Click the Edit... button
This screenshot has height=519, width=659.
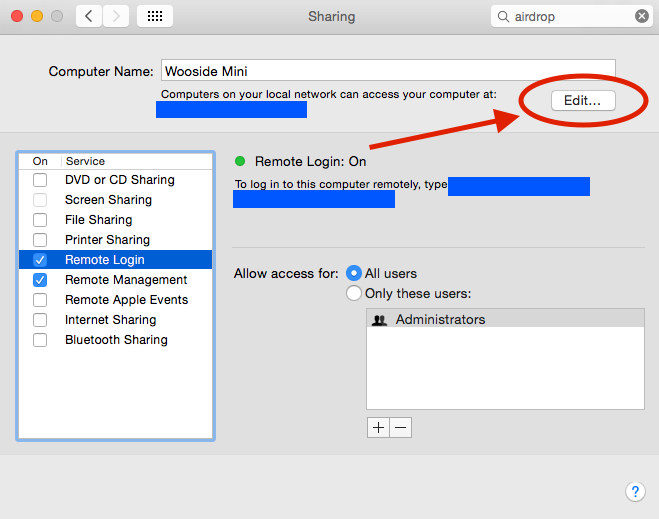[x=583, y=100]
